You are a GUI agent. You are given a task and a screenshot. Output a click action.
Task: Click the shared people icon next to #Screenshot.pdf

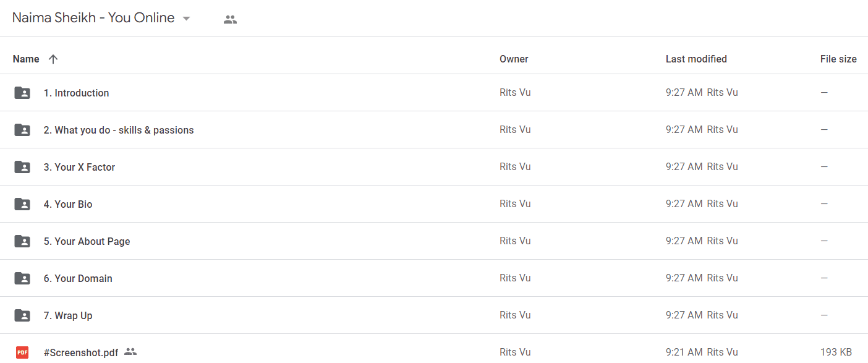point(130,352)
